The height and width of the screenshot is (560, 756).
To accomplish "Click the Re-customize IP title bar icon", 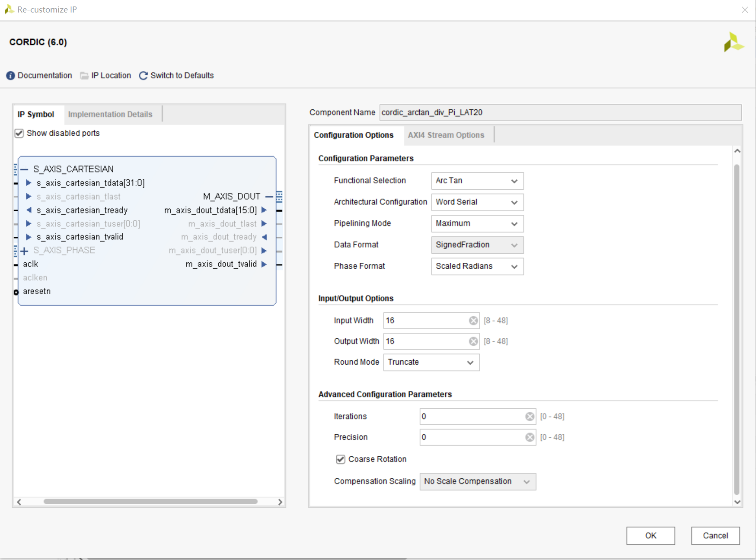I will click(9, 9).
